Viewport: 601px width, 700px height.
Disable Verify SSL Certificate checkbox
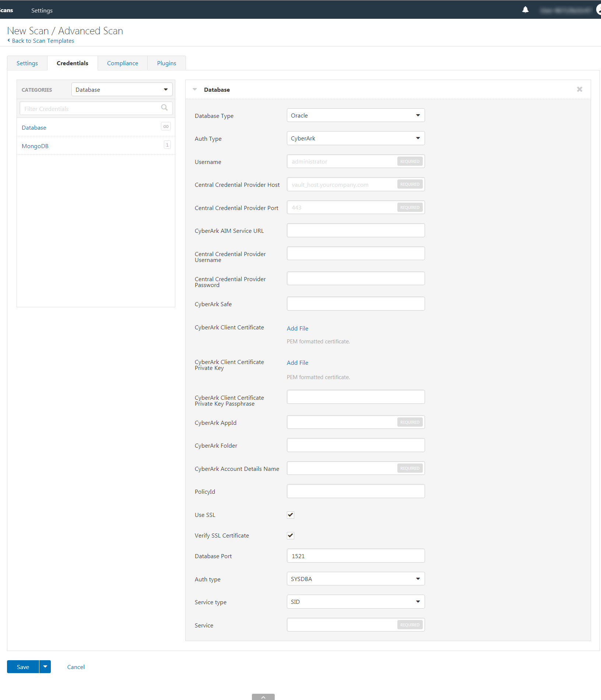291,536
